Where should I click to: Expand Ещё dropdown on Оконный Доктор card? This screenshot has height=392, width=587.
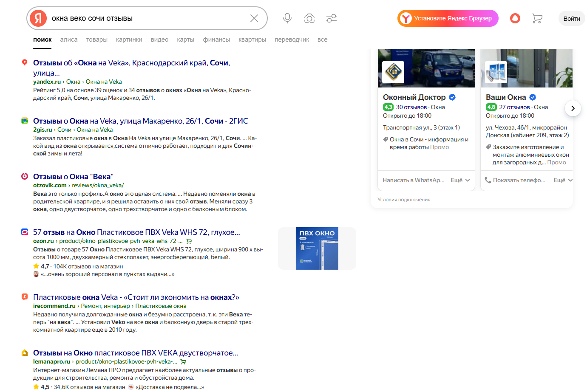click(x=460, y=180)
